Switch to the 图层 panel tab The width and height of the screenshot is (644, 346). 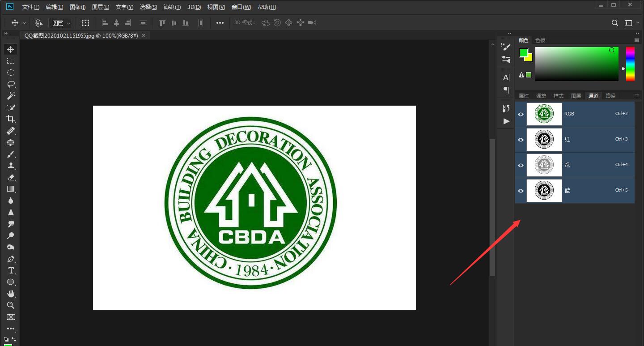pos(576,96)
